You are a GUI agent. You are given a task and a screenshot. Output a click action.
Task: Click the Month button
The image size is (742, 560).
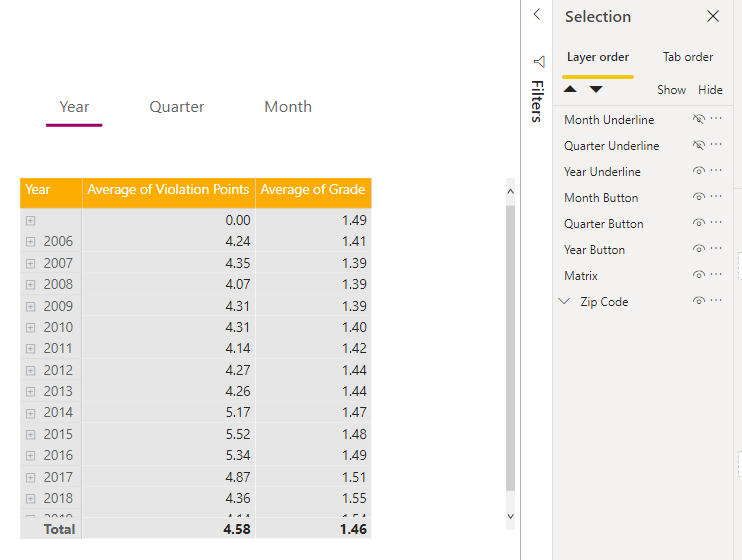[x=288, y=107]
